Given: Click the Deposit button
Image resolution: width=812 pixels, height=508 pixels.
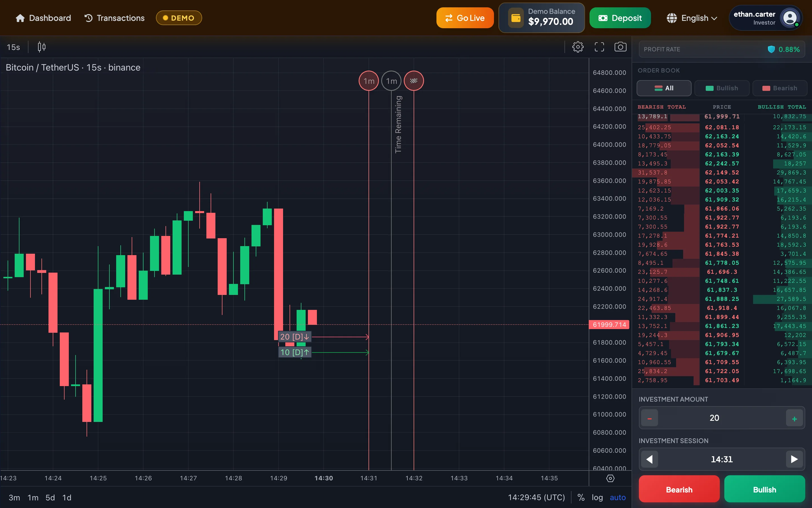Looking at the screenshot, I should pos(620,18).
